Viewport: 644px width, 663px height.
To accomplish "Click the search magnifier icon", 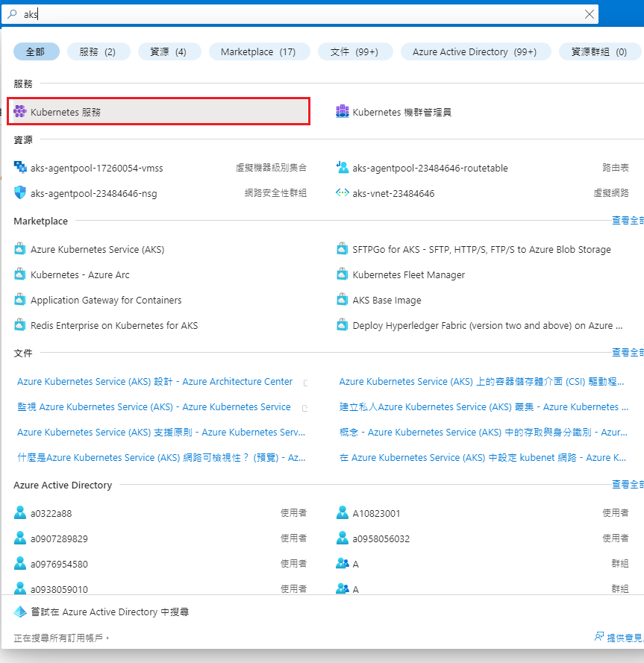I will pyautogui.click(x=12, y=14).
